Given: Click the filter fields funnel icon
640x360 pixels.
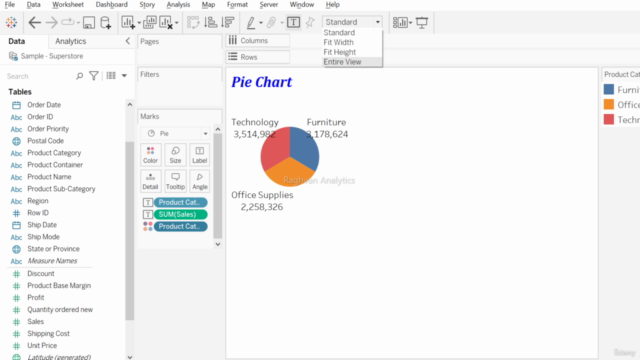Looking at the screenshot, I should point(94,76).
